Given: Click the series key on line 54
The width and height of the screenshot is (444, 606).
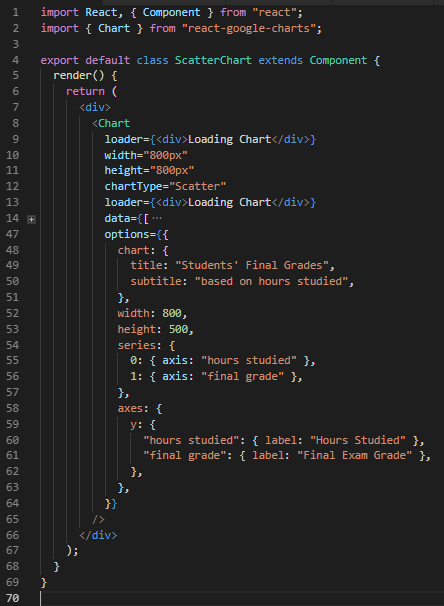Looking at the screenshot, I should point(136,345).
